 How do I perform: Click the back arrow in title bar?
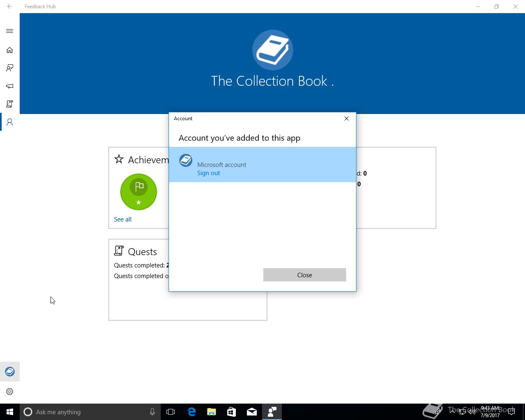(x=10, y=7)
